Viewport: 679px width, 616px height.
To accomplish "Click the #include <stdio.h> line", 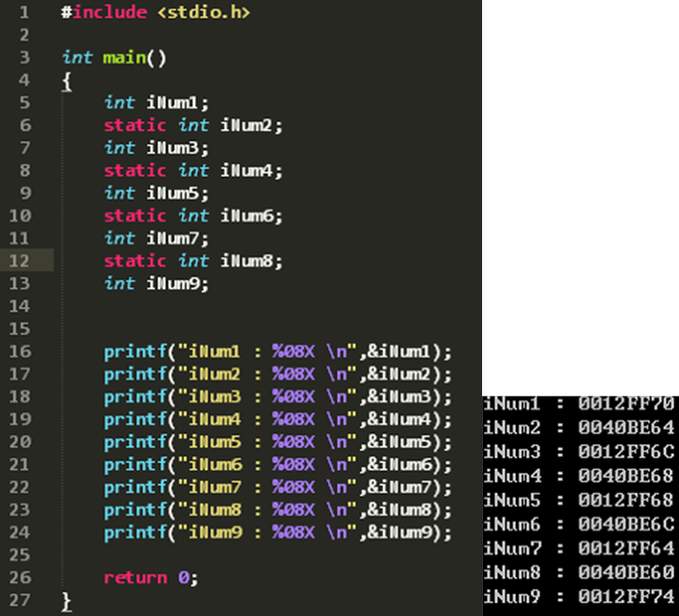I will [155, 13].
